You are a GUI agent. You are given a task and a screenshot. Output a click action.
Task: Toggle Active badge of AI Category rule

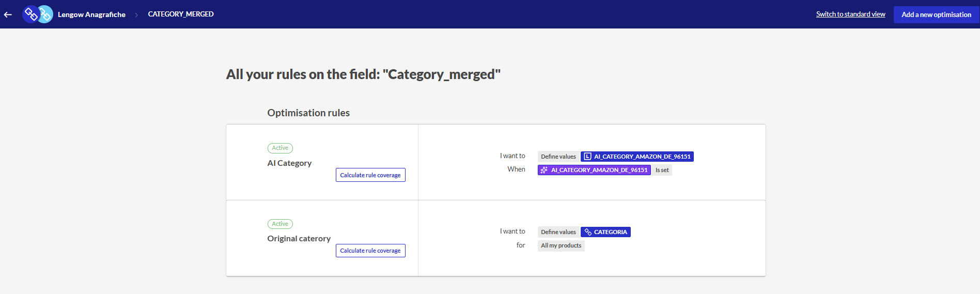(280, 148)
